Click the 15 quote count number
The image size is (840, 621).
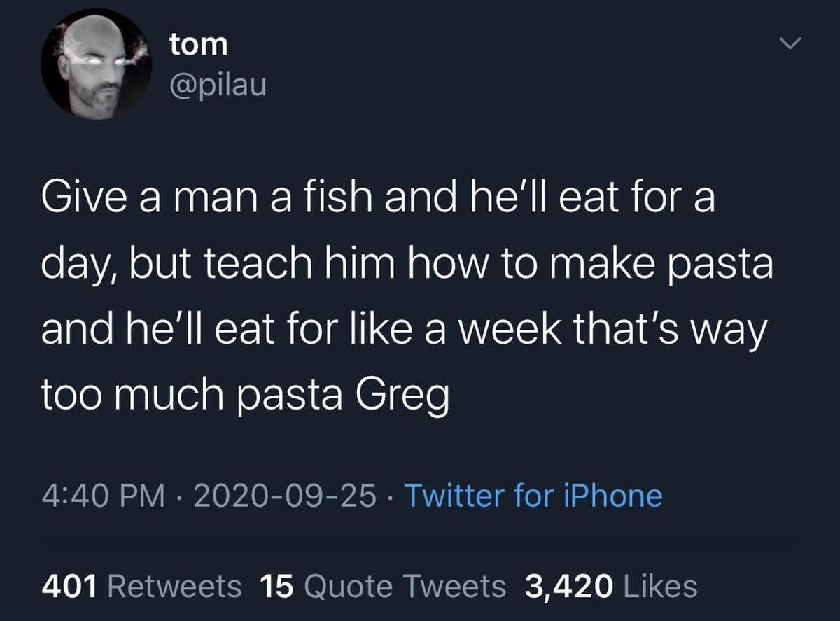[x=274, y=586]
